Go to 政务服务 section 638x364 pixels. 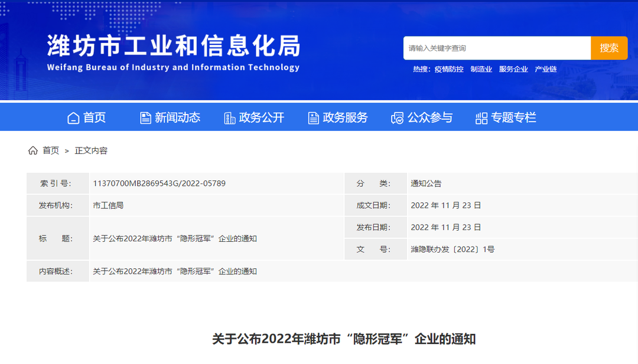pyautogui.click(x=345, y=118)
